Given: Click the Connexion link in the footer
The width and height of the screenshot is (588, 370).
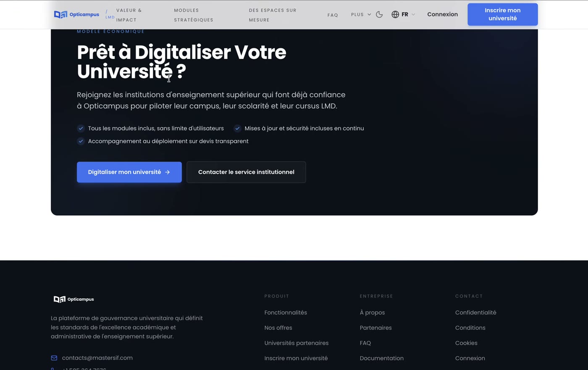Looking at the screenshot, I should pos(470,358).
